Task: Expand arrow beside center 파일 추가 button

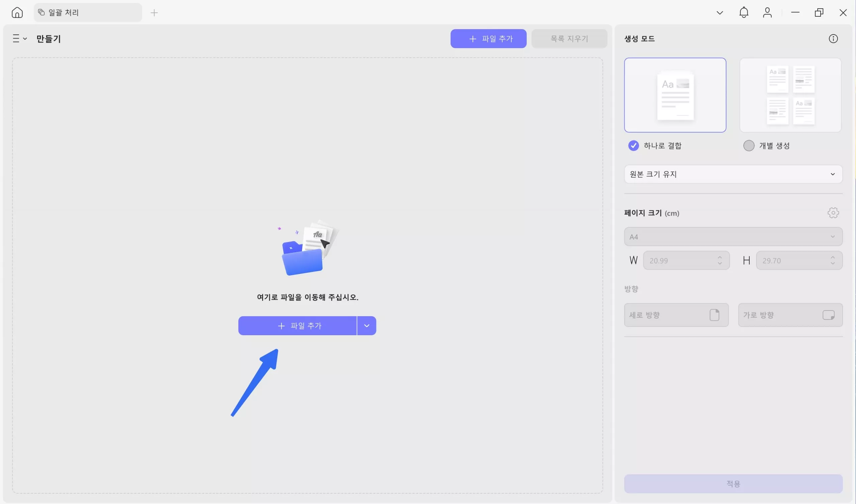Action: point(366,326)
